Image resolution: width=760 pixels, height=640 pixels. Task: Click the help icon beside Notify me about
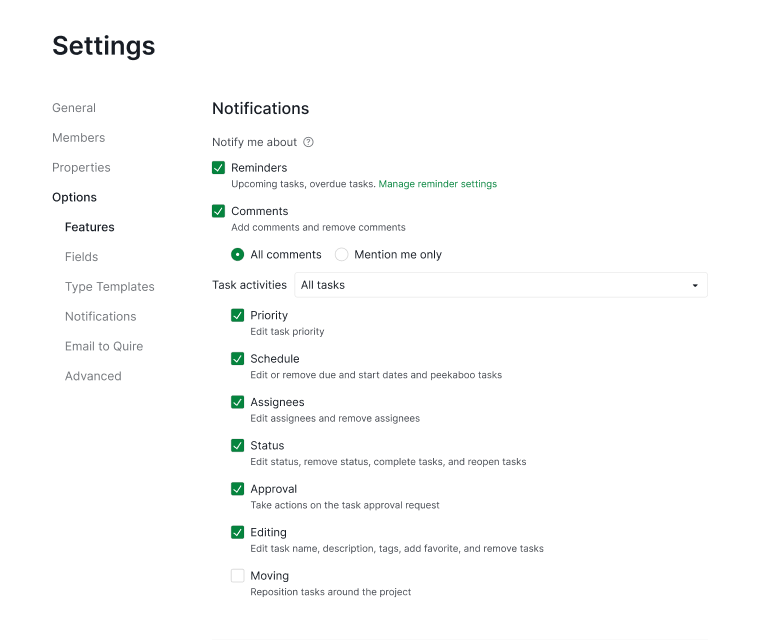point(308,142)
